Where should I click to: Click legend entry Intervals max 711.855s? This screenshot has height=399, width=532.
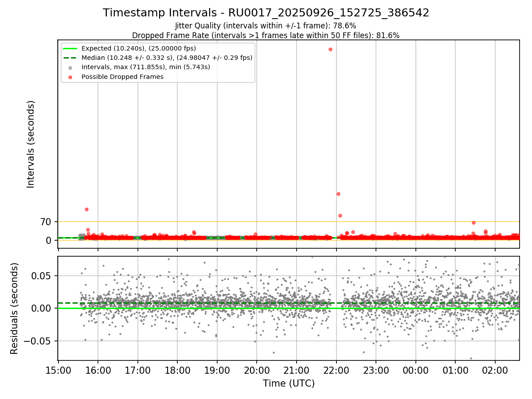(146, 67)
